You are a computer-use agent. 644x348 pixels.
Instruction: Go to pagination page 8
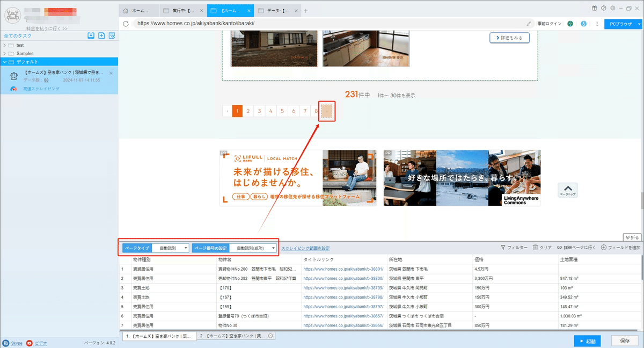(x=316, y=111)
